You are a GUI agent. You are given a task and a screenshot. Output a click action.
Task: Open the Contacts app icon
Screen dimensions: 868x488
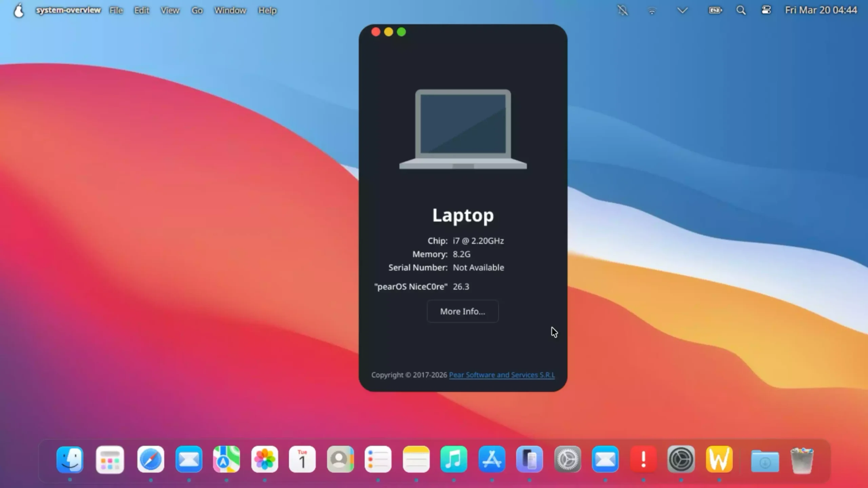[x=340, y=460]
